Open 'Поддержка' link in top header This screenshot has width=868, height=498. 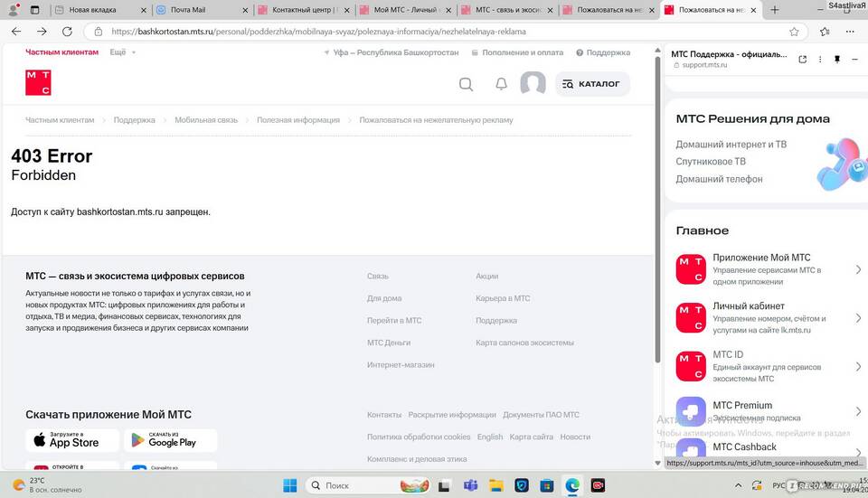[x=603, y=52]
